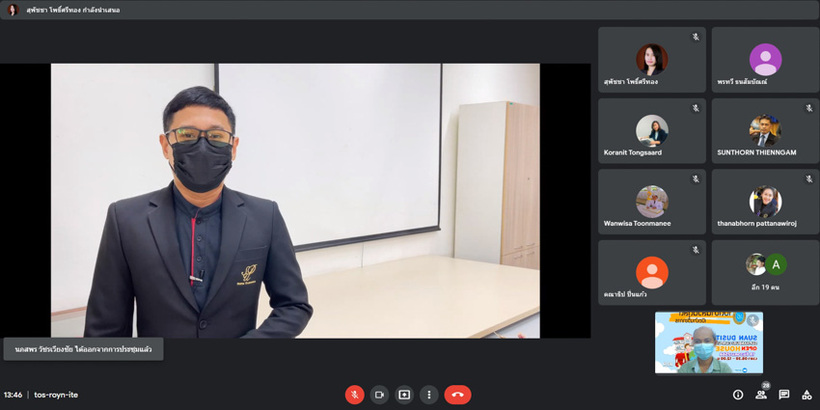Click the thanabhorn pattanawiroj tile
Viewport: 820px width, 410px height.
click(765, 202)
